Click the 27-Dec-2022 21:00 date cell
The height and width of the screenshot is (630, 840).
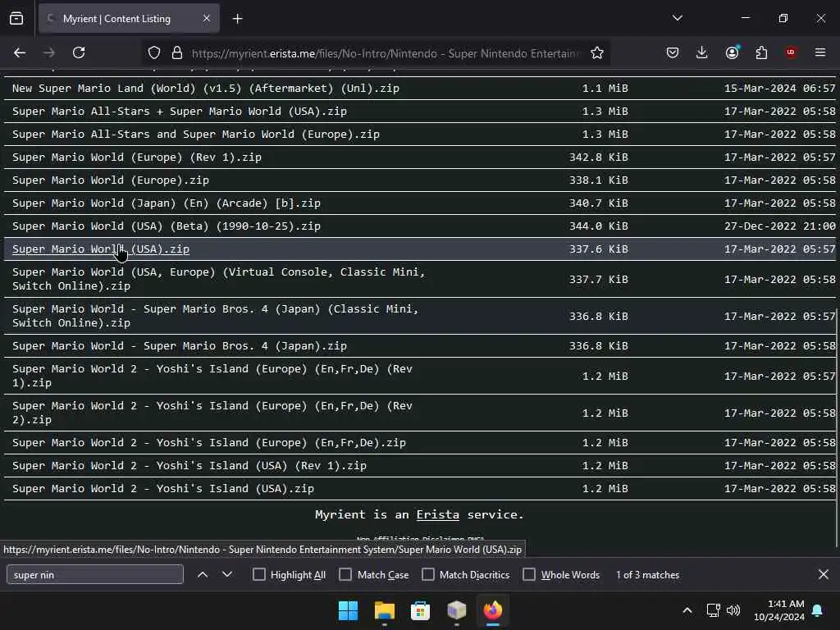779,226
